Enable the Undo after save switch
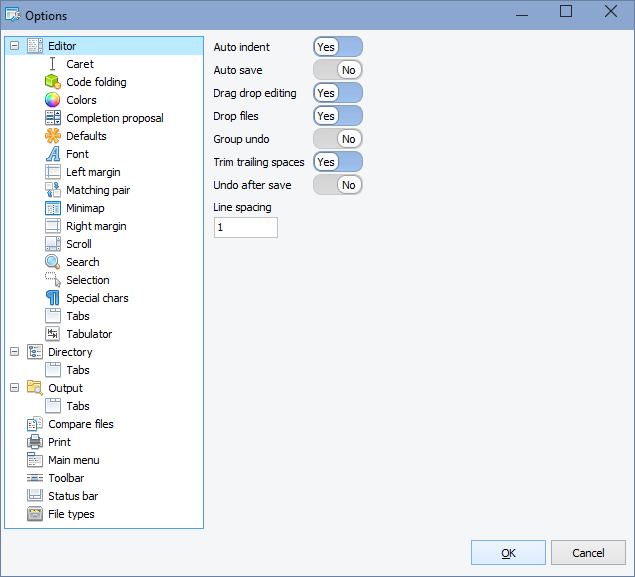The height and width of the screenshot is (577, 635). click(338, 185)
